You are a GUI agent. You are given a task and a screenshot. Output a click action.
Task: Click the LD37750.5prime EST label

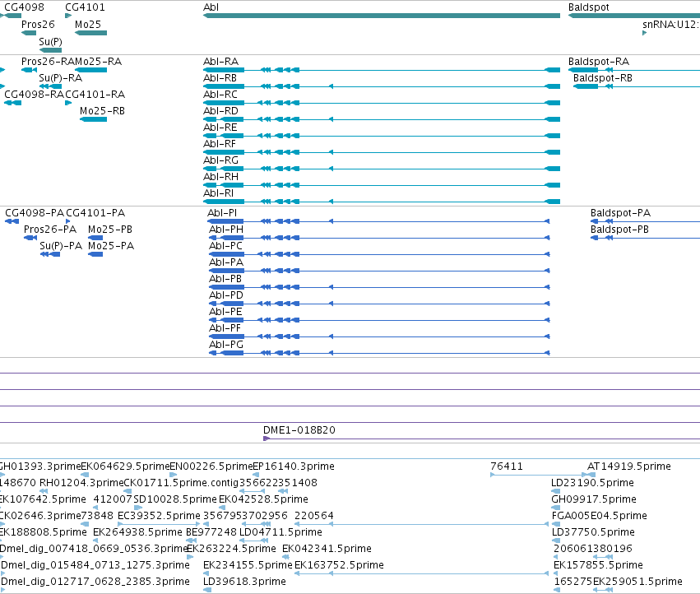pyautogui.click(x=593, y=532)
